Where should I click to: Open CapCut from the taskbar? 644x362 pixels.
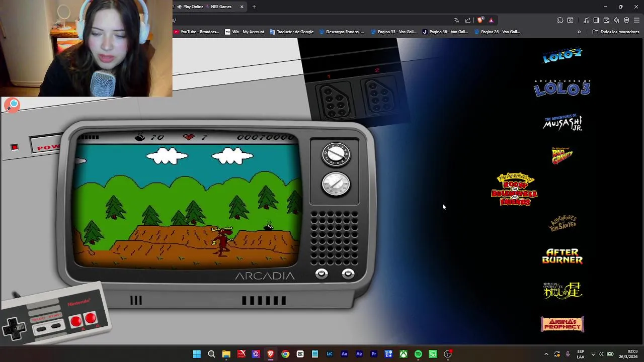(x=300, y=354)
